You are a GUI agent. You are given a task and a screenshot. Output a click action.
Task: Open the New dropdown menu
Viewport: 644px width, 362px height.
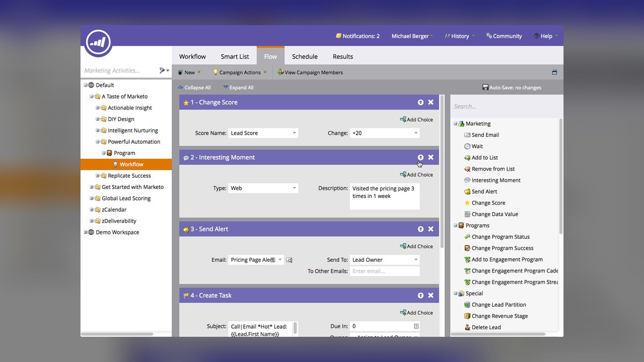tap(189, 72)
